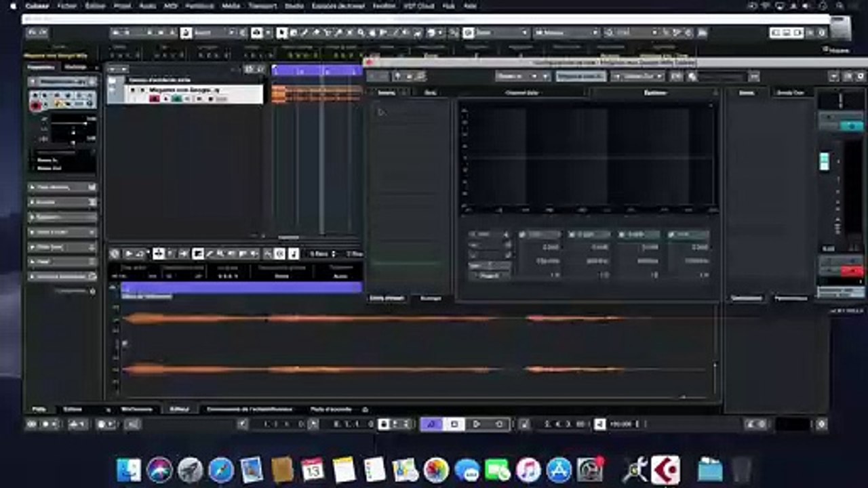Viewport: 868px width, 488px height.
Task: Click the orange audio event in the arrange area
Action: click(x=317, y=94)
